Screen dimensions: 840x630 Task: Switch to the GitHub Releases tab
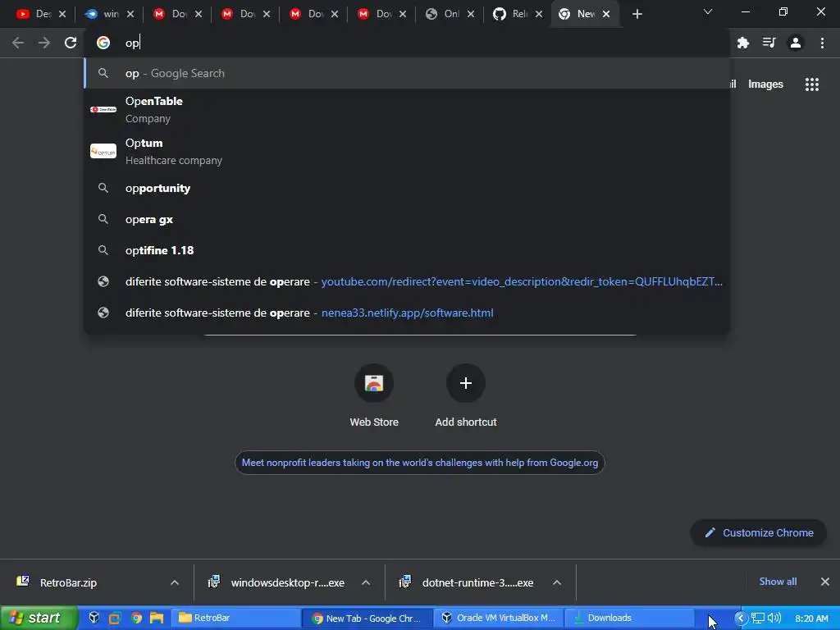[512, 14]
